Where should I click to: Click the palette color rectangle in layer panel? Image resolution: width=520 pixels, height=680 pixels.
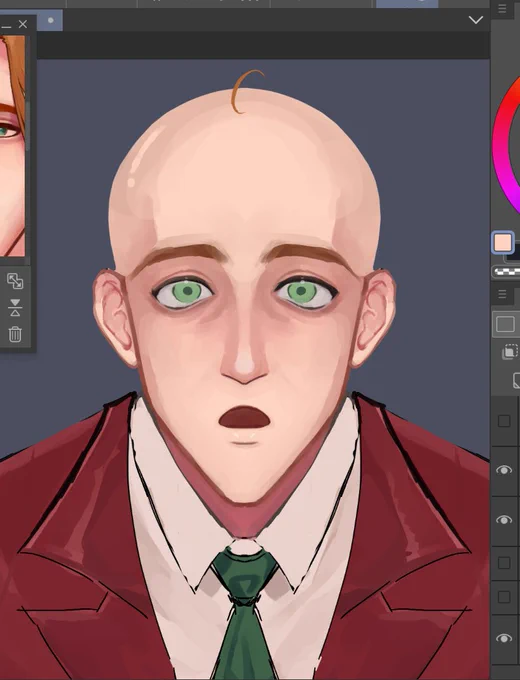(x=506, y=324)
